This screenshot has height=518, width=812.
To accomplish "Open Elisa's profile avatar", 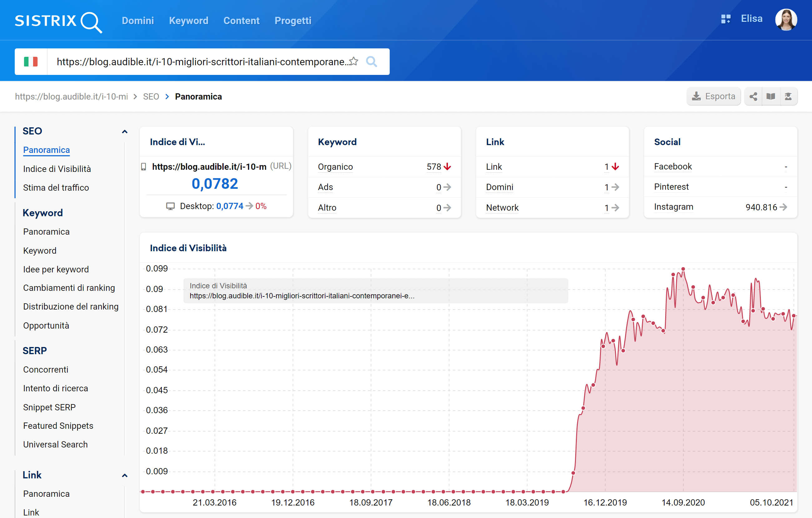I will click(x=786, y=19).
